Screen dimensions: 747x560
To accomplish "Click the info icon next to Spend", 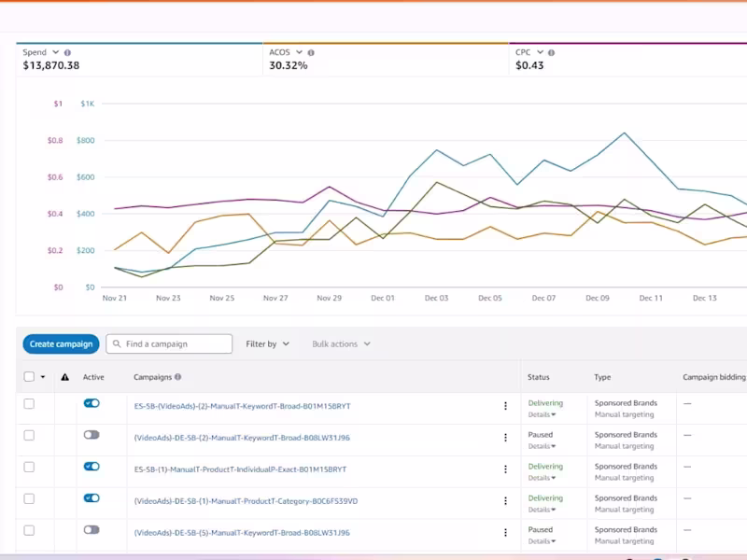I will click(x=67, y=53).
